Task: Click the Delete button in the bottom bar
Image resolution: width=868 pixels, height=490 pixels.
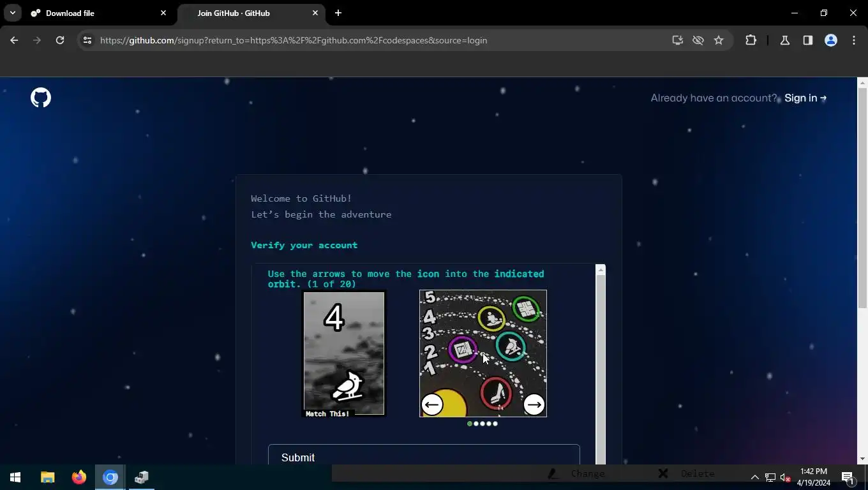Action: tap(686, 473)
